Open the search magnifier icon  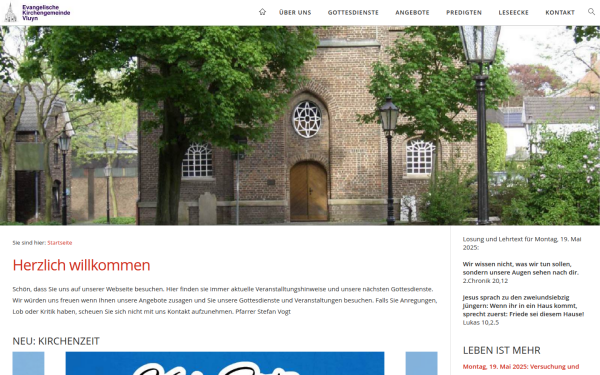click(591, 12)
